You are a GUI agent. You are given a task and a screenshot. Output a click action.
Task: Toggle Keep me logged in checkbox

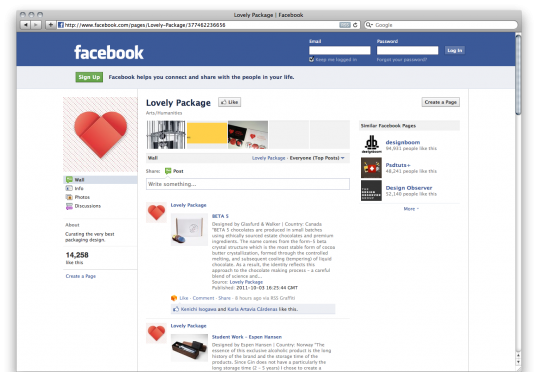tap(312, 59)
